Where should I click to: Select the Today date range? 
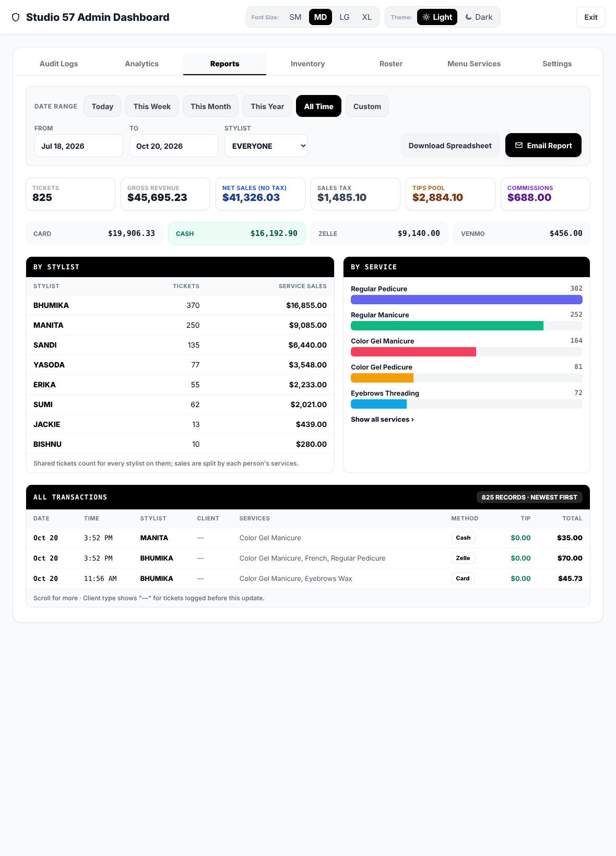[102, 106]
